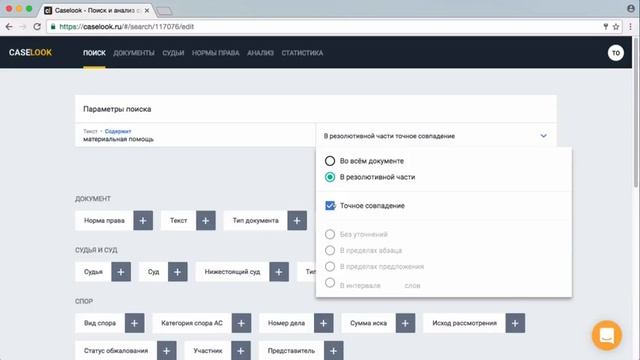Open Документы navigation tab
The height and width of the screenshot is (360, 640).
(134, 53)
